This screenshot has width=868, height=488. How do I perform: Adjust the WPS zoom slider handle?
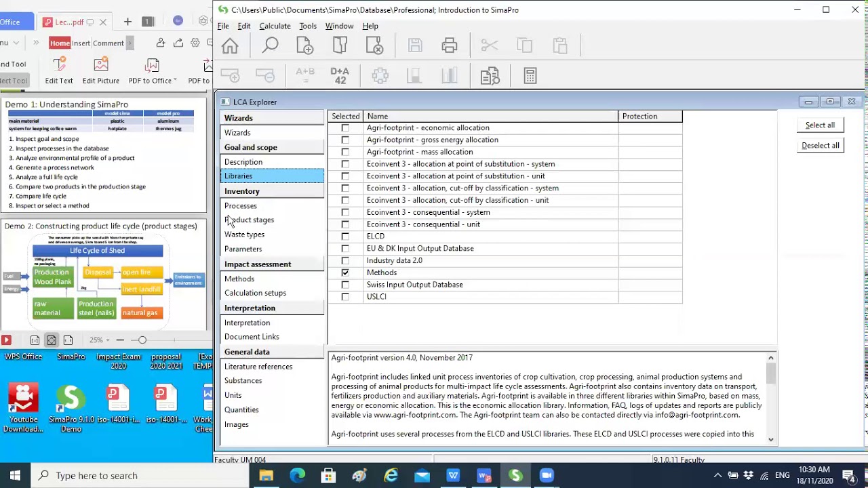point(142,340)
